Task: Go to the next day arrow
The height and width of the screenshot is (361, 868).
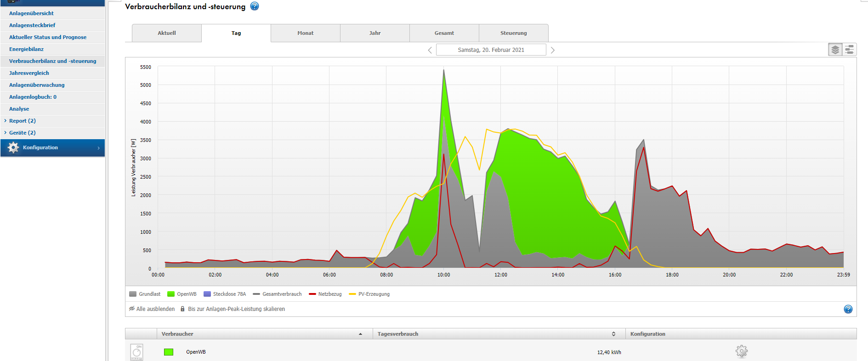Action: point(553,50)
